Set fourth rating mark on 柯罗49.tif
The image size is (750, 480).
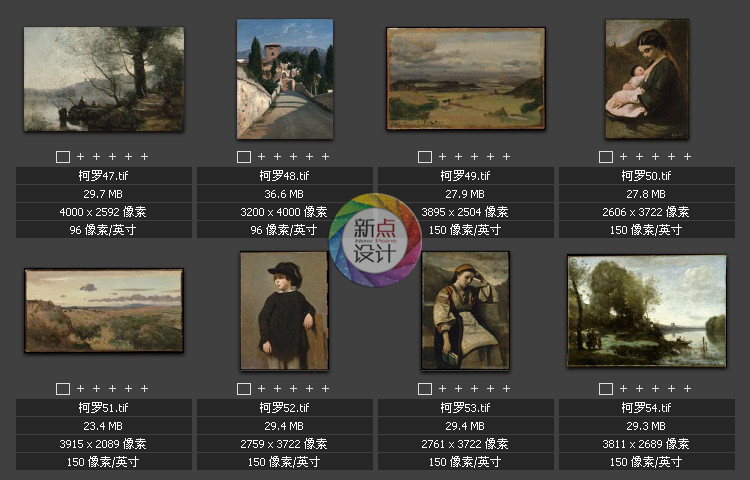[x=491, y=156]
